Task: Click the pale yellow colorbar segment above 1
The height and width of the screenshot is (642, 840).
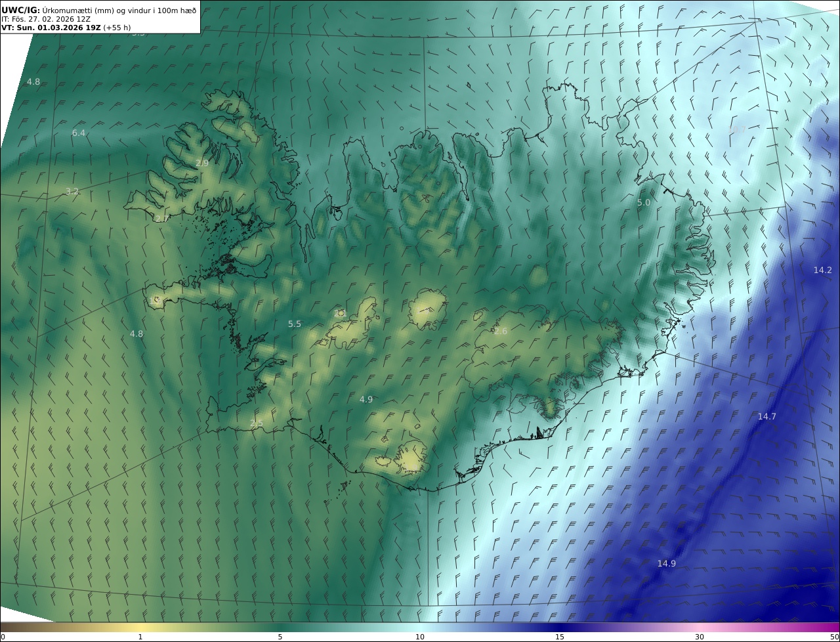Action: click(140, 627)
